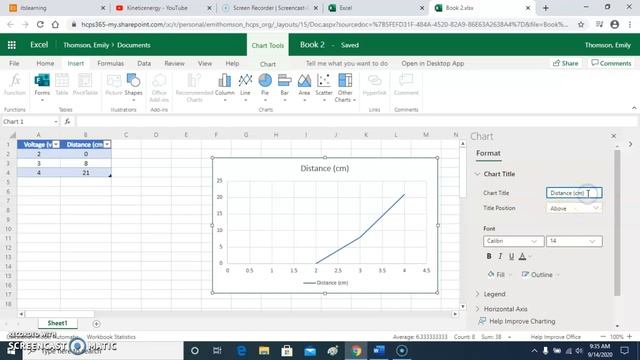Expand the Legend section
Image resolution: width=640 pixels, height=360 pixels.
pyautogui.click(x=478, y=294)
